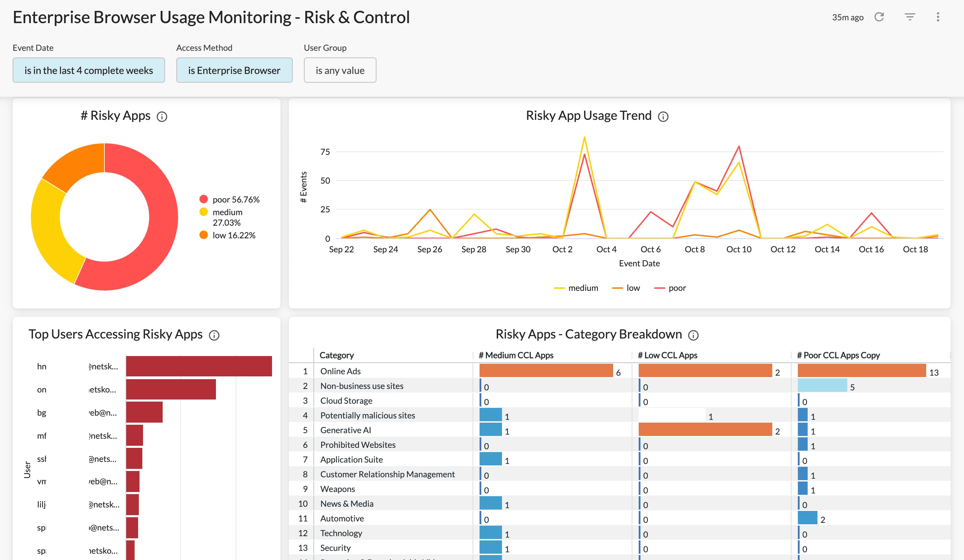Open Access Method filter 'is Enterprise Browser'
Screen dimensions: 964x560
tap(234, 70)
